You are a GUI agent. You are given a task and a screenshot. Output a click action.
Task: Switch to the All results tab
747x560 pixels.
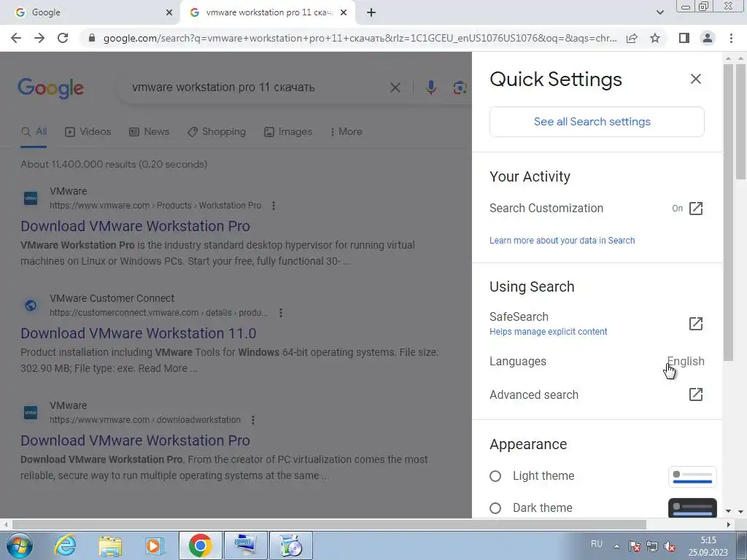pyautogui.click(x=34, y=132)
